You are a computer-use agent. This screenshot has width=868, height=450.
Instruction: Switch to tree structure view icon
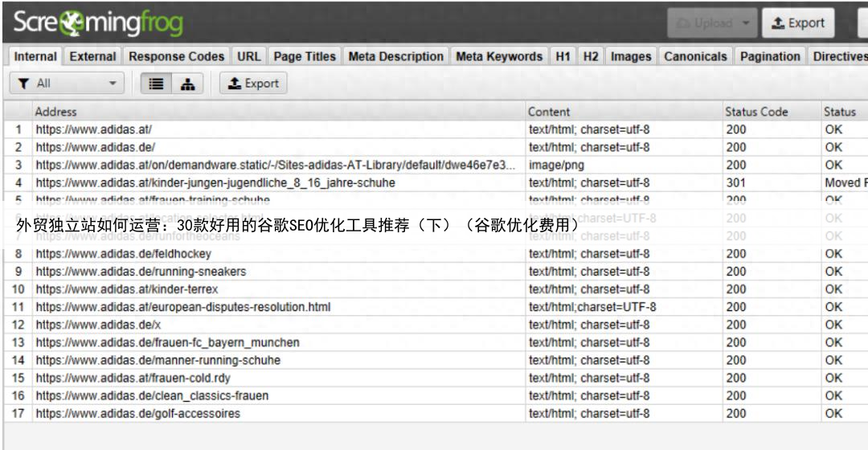(x=186, y=83)
